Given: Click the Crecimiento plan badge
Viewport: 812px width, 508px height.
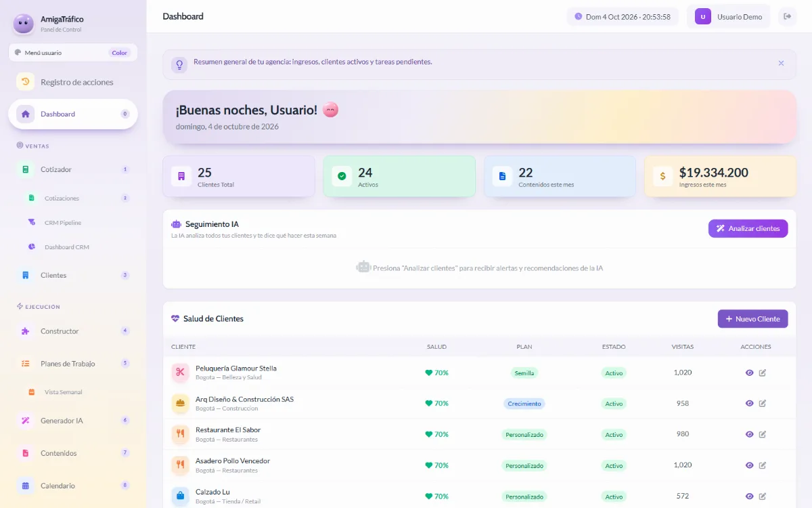Looking at the screenshot, I should point(524,404).
